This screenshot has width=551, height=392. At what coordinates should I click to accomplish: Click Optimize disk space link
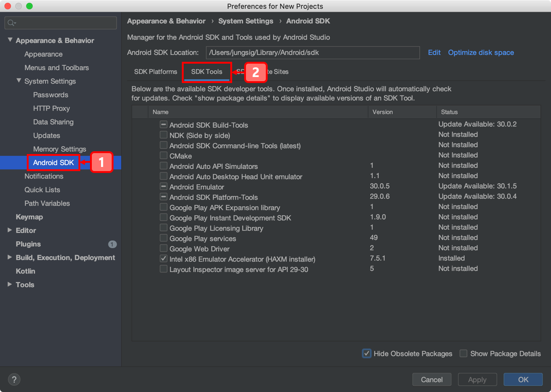click(481, 52)
